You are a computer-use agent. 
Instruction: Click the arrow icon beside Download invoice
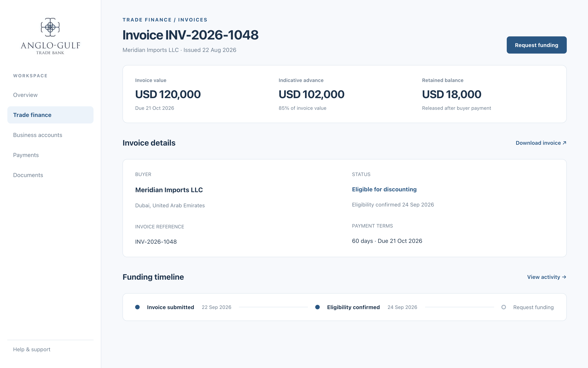565,143
